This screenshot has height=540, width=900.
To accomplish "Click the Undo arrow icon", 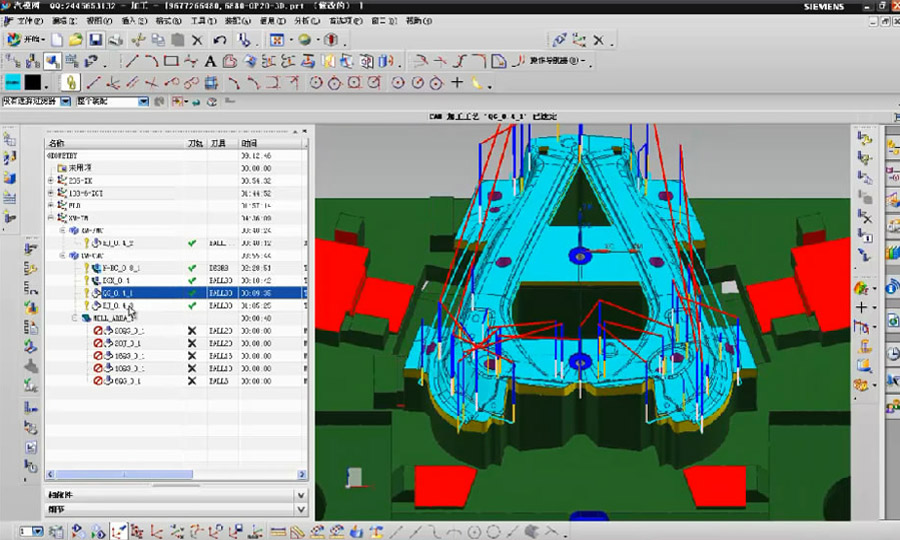I will (x=219, y=40).
